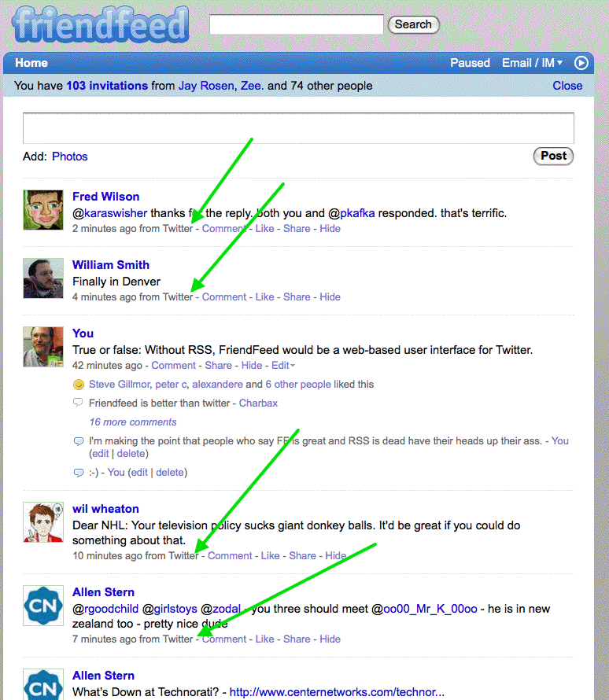
Task: Click Fred Wilson's avatar thumbnail
Action: pos(42,210)
